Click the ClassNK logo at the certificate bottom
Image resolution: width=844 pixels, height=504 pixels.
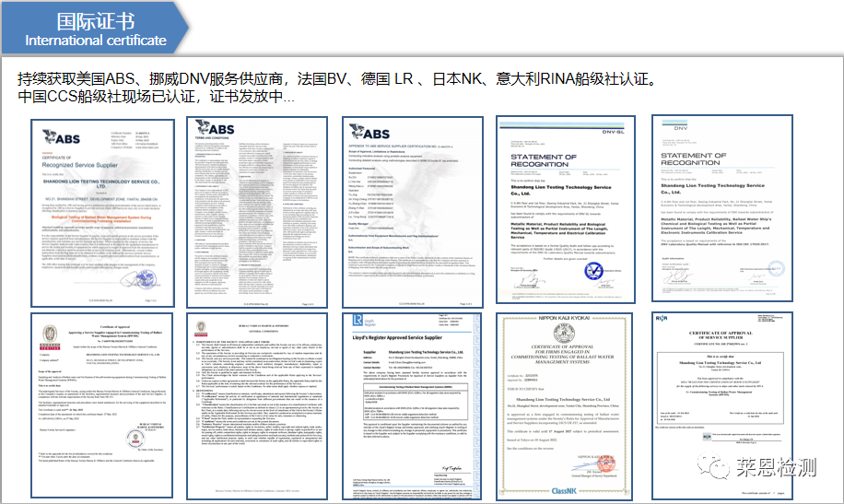(564, 490)
